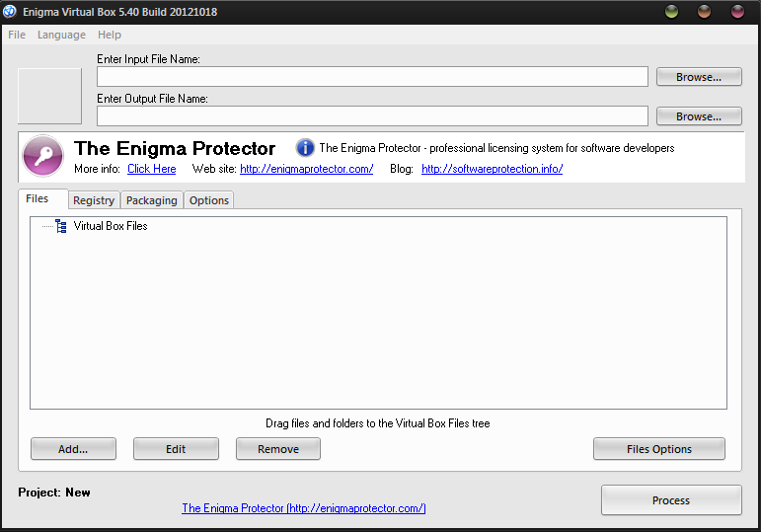Click the Process button
The height and width of the screenshot is (532, 761).
[671, 500]
